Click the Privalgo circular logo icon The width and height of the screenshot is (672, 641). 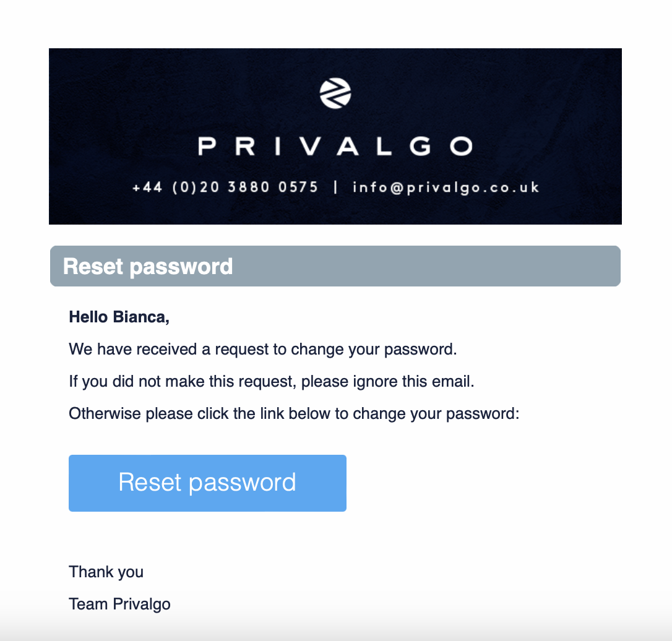click(x=335, y=94)
